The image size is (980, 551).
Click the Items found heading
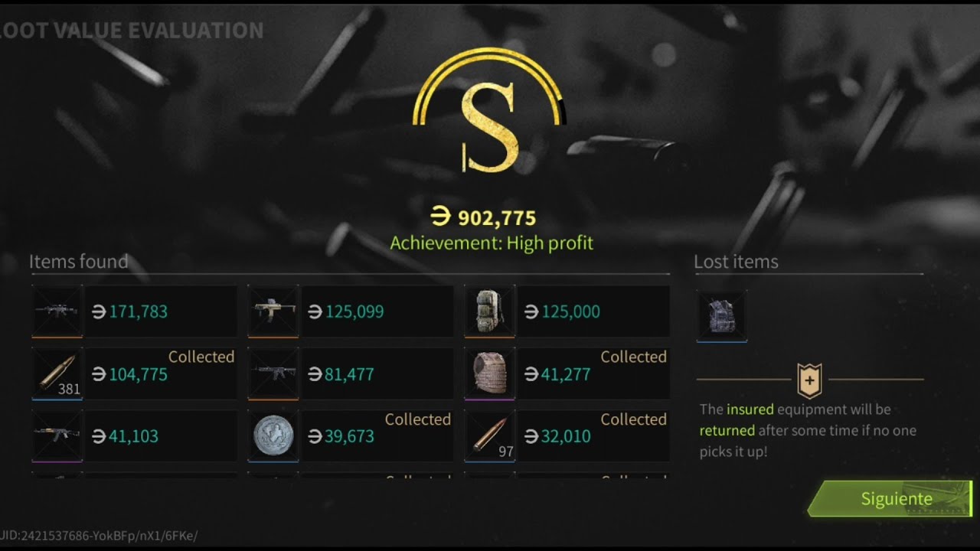(x=78, y=262)
